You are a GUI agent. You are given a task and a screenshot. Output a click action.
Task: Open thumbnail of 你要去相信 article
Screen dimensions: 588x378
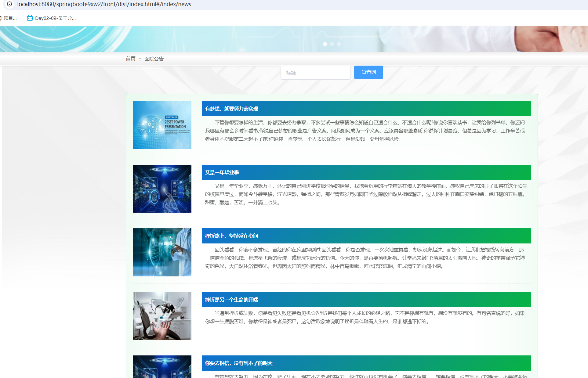pos(162,367)
